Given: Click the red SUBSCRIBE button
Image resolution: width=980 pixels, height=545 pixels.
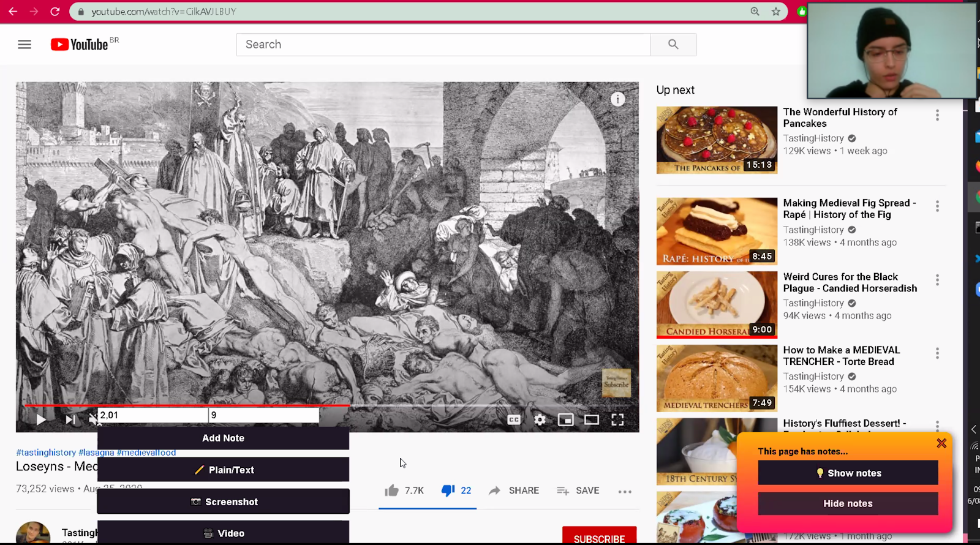Looking at the screenshot, I should pos(599,536).
